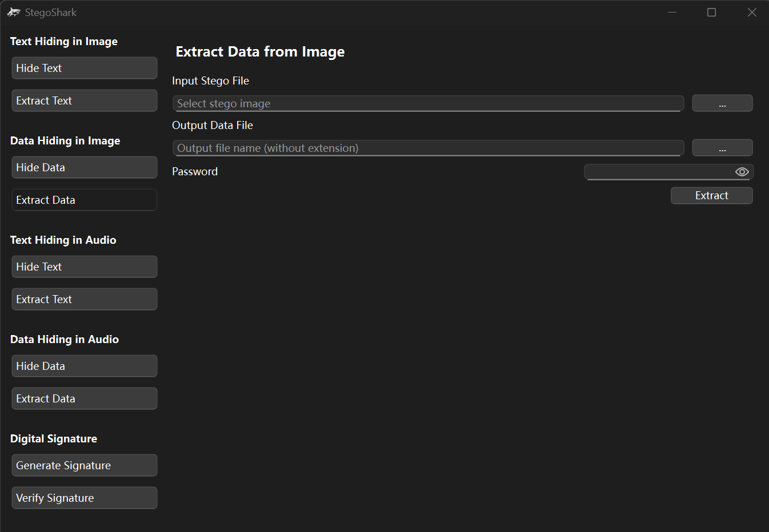
Task: Click the Input Stego File label
Action: (210, 80)
